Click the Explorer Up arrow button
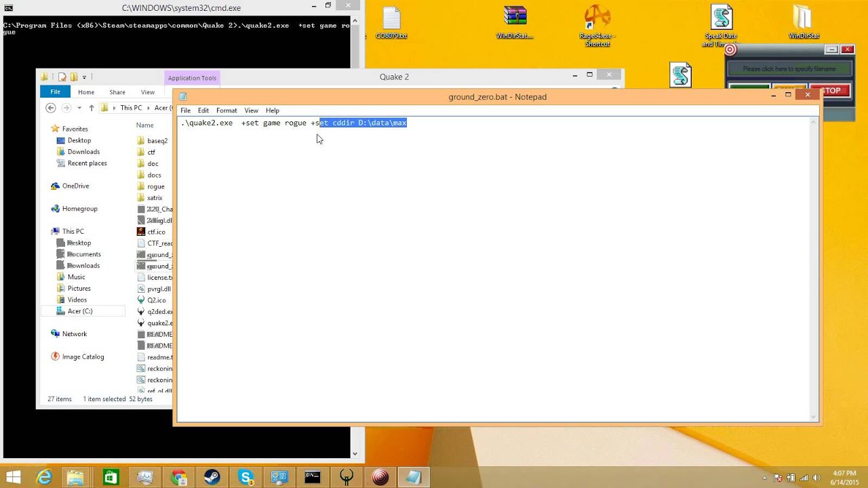The height and width of the screenshot is (488, 868). tap(92, 108)
